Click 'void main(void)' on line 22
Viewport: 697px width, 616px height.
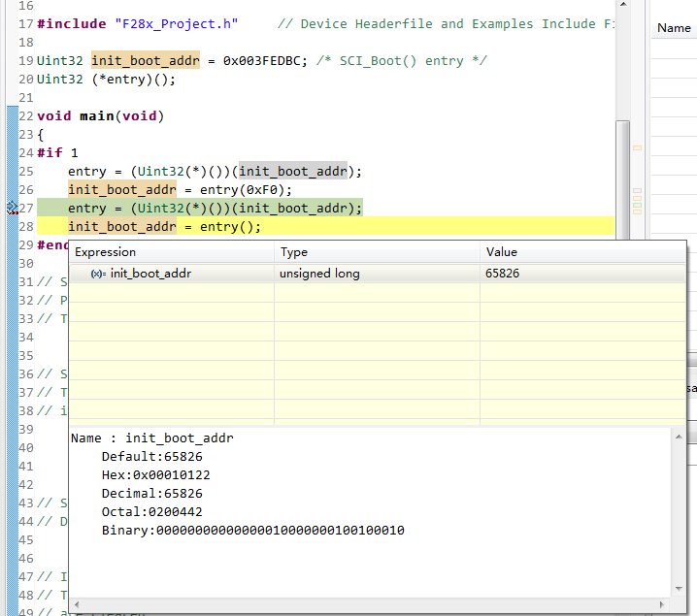(100, 116)
